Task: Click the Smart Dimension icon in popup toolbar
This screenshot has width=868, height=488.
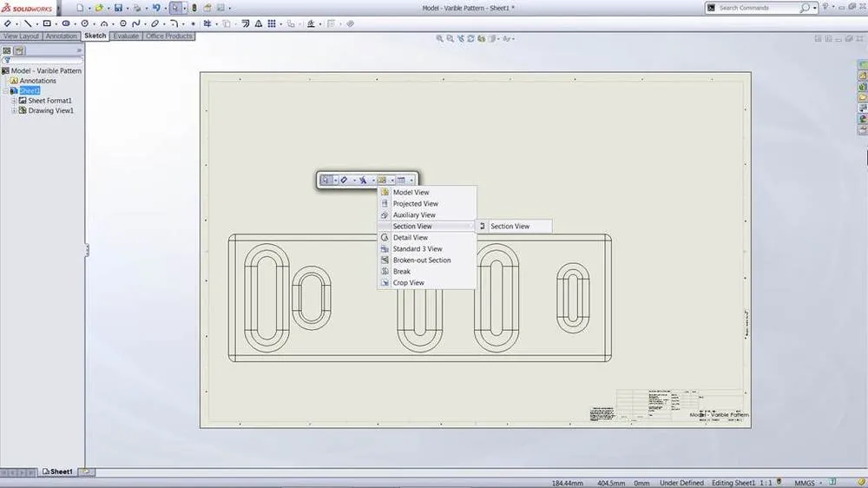Action: [344, 180]
